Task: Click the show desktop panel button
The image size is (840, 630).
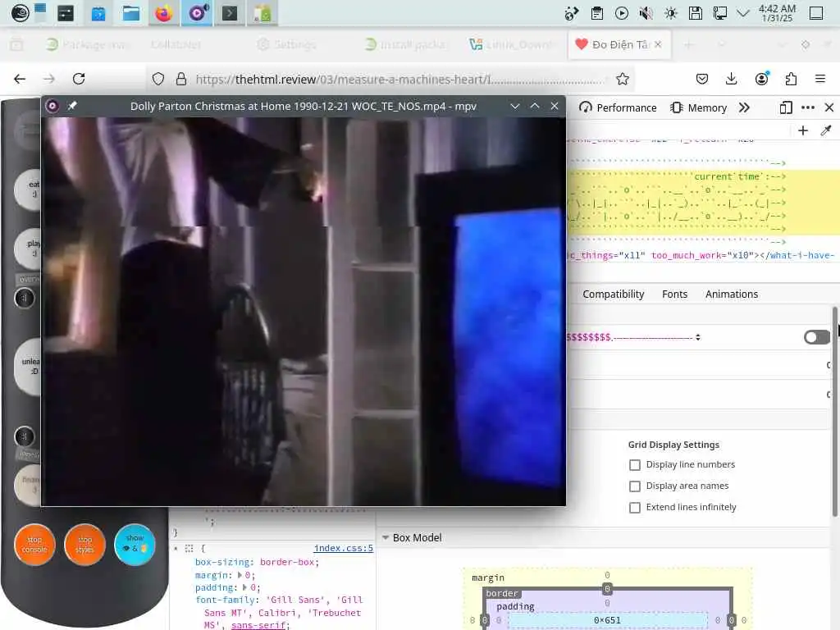Action: pos(816,13)
